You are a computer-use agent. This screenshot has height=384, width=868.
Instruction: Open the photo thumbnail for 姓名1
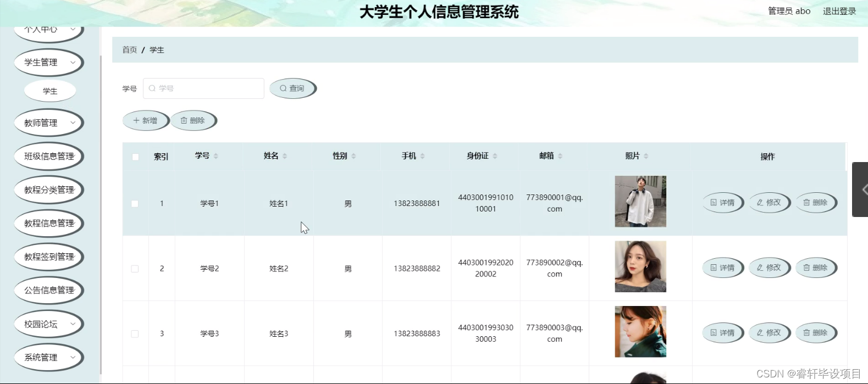pos(640,202)
